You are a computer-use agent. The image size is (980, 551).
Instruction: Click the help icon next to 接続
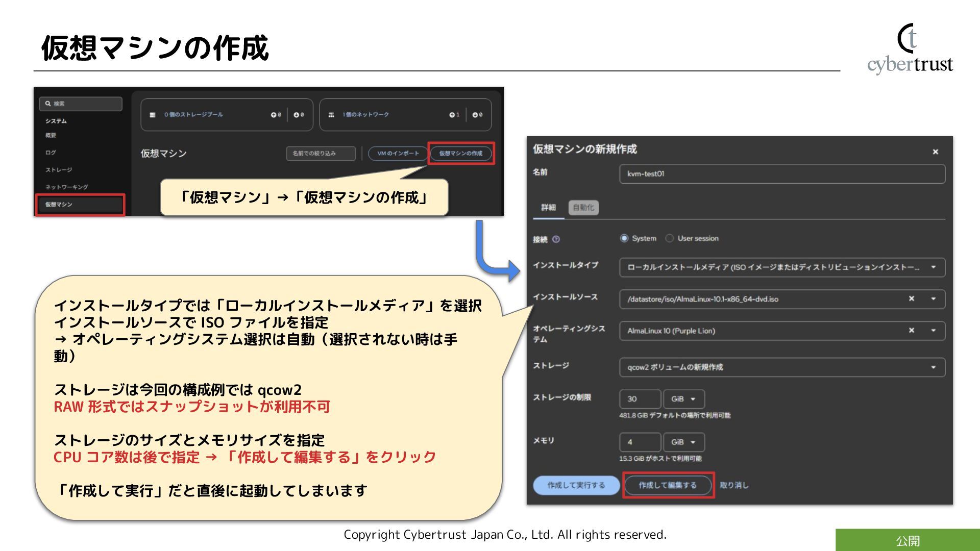pos(556,239)
